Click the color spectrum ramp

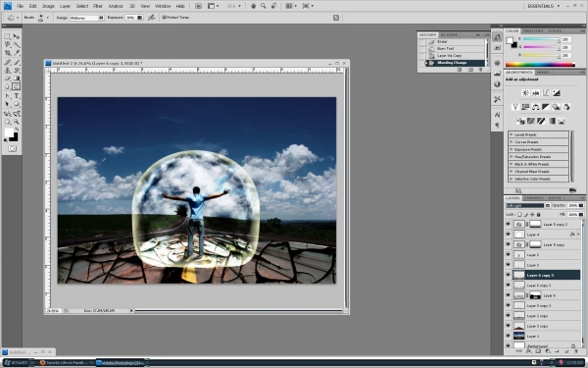(x=540, y=65)
